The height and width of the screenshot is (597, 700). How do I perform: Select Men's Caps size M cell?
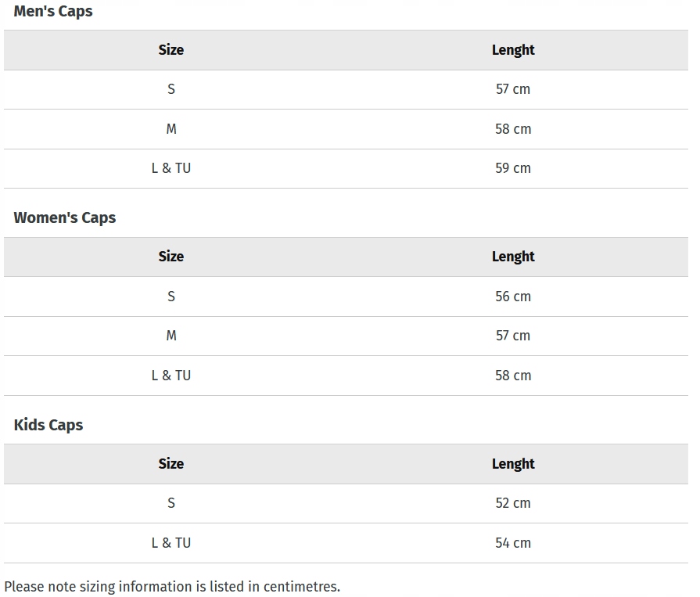coord(171,129)
